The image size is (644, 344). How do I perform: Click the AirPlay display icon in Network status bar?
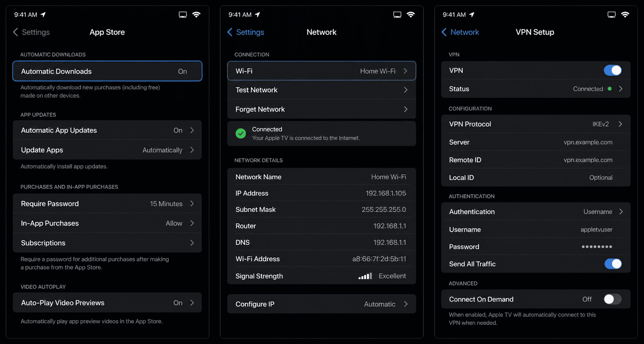(x=397, y=15)
